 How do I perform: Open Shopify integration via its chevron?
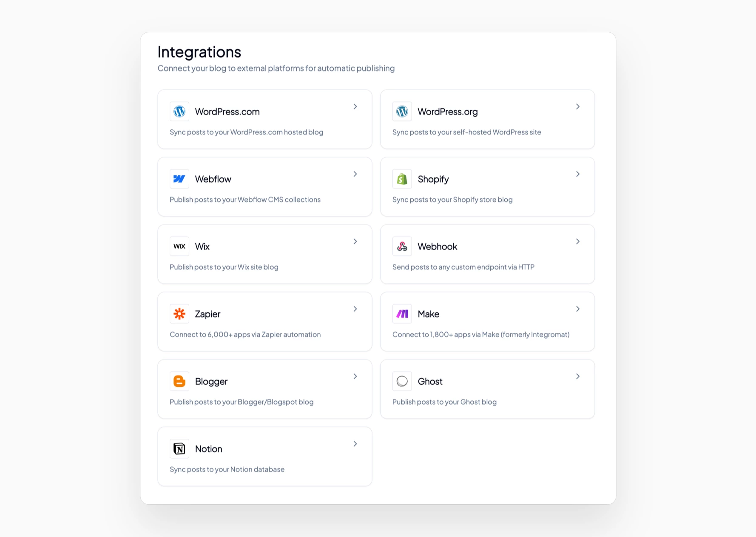pyautogui.click(x=578, y=174)
